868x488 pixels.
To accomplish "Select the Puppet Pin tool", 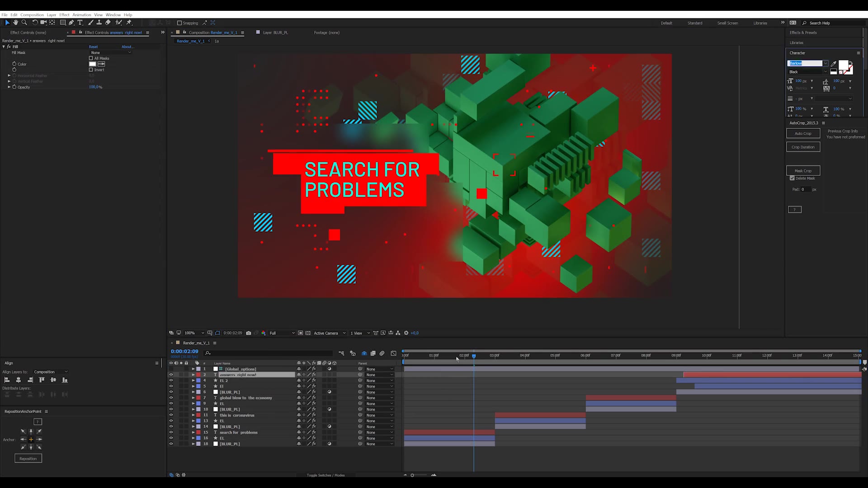I will tap(129, 23).
